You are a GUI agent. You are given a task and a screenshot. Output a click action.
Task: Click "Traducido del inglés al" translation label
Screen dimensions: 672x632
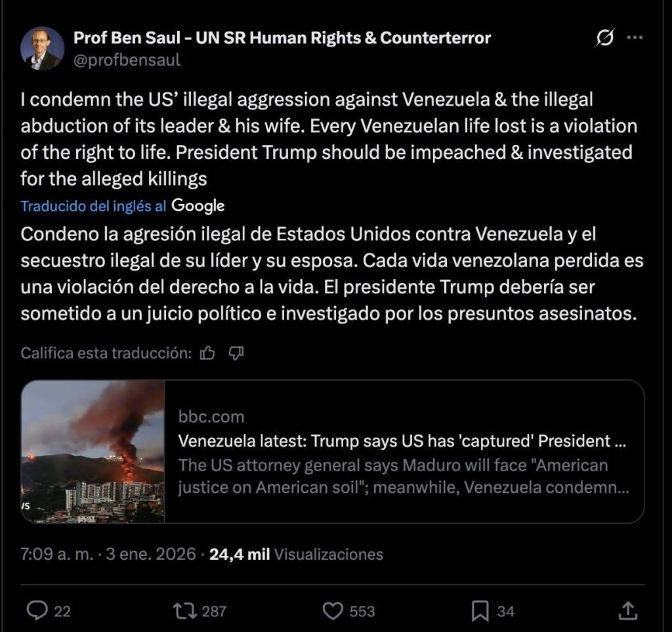(x=93, y=206)
